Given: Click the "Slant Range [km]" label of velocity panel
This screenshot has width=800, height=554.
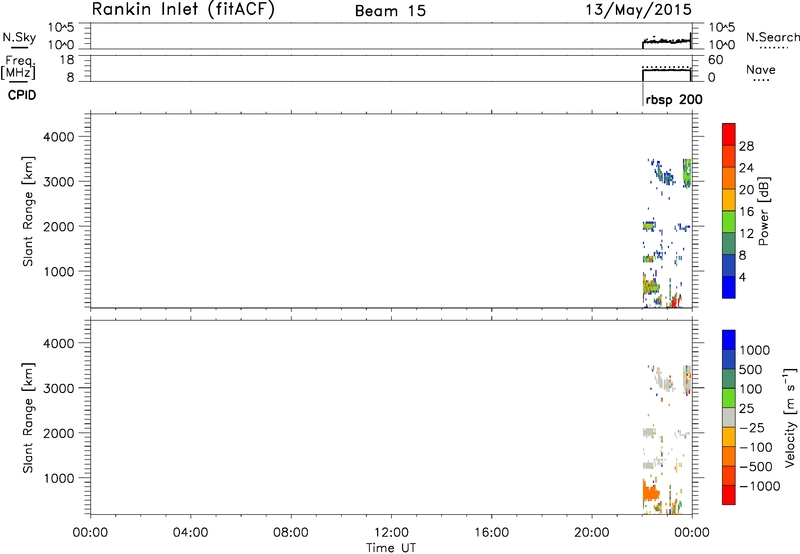Looking at the screenshot, I should tap(28, 418).
